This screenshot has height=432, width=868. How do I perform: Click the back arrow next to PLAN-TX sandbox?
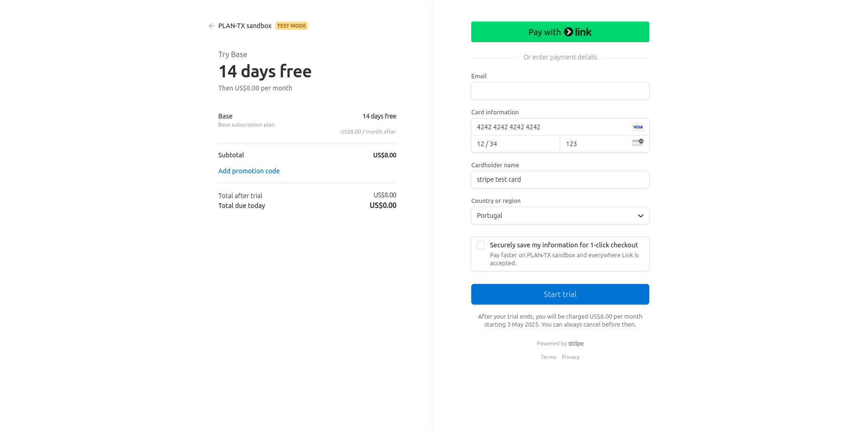[212, 26]
